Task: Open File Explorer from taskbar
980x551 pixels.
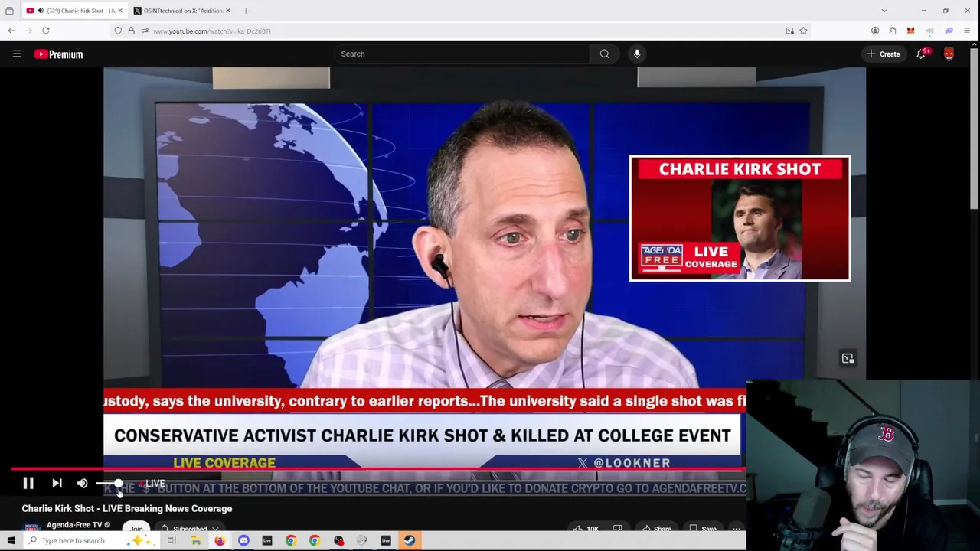Action: 196,540
